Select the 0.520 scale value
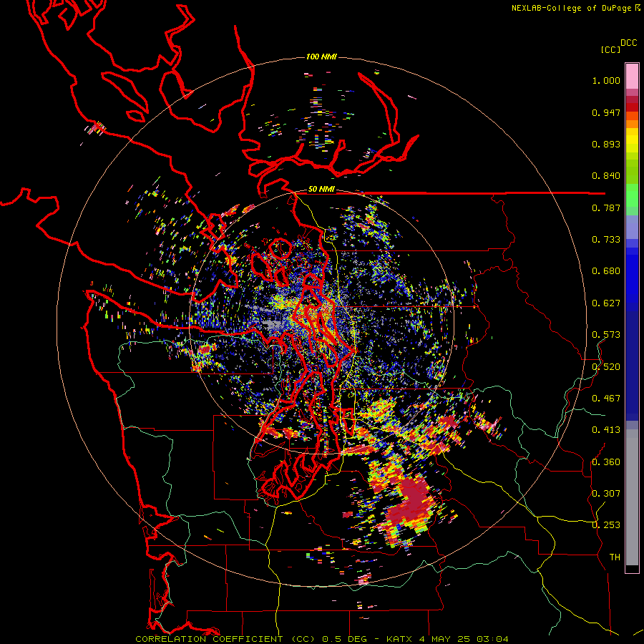This screenshot has width=644, height=644. [606, 367]
